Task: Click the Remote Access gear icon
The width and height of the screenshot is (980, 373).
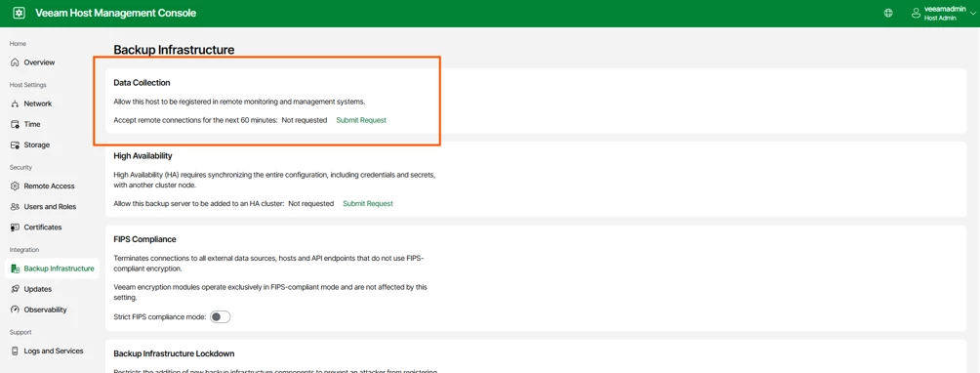Action: point(15,186)
